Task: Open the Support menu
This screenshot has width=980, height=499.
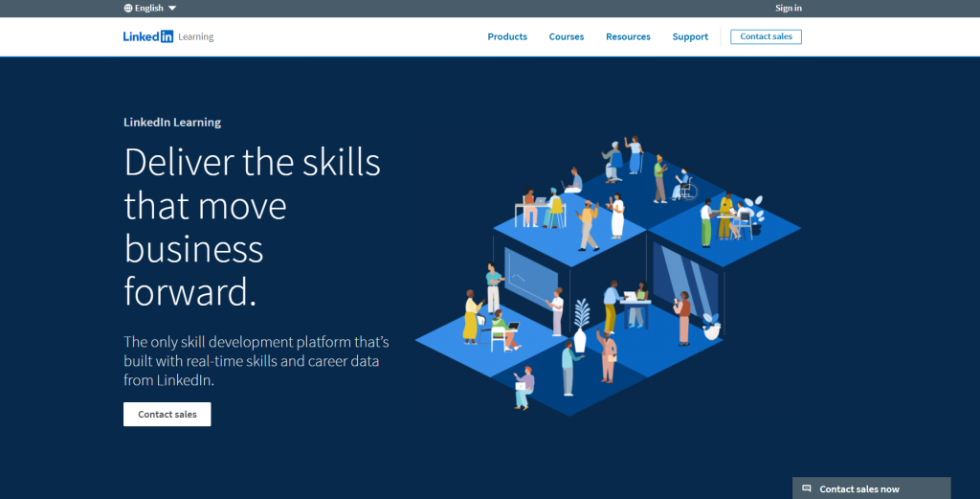Action: tap(690, 37)
